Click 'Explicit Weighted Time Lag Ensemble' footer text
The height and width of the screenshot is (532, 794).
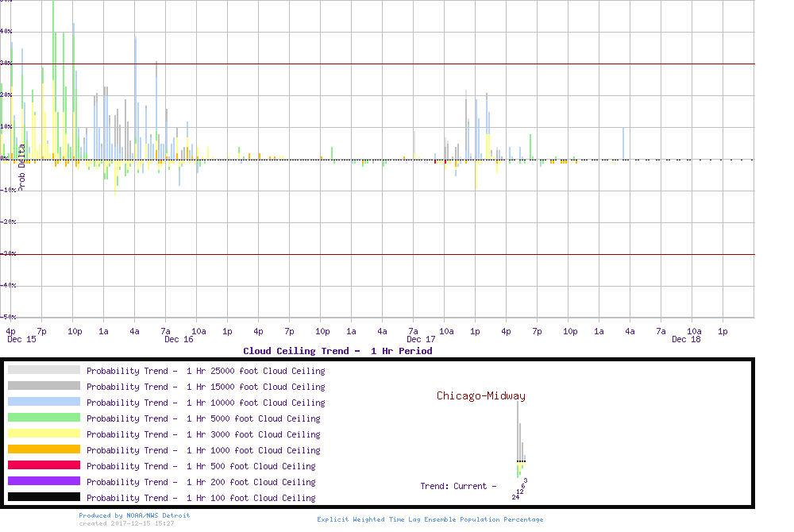(430, 519)
